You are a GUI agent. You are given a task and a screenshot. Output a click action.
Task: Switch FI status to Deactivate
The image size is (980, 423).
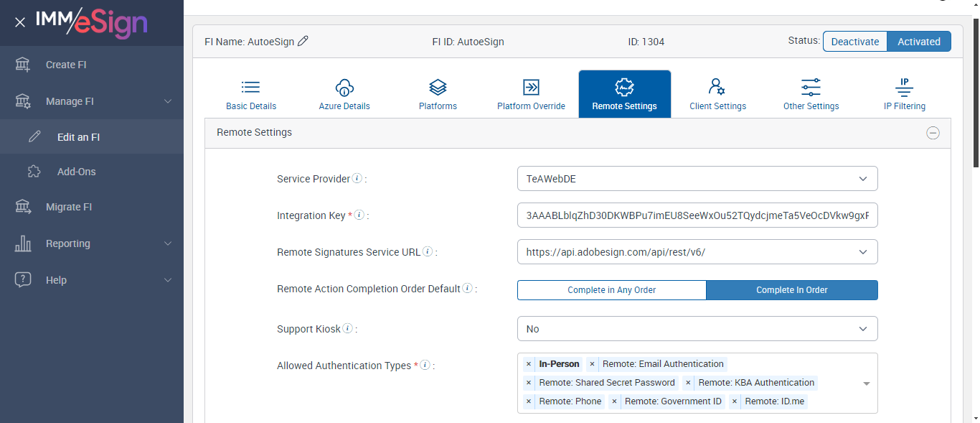pos(854,42)
